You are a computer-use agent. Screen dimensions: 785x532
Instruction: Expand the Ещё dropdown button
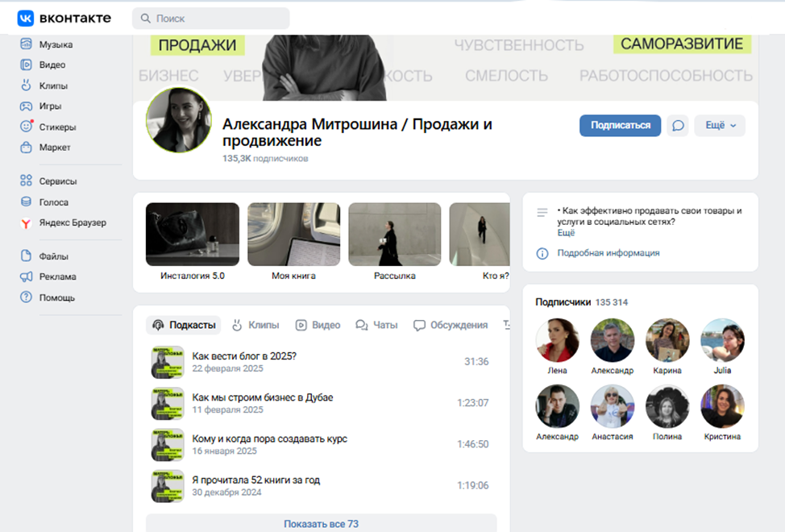click(720, 125)
